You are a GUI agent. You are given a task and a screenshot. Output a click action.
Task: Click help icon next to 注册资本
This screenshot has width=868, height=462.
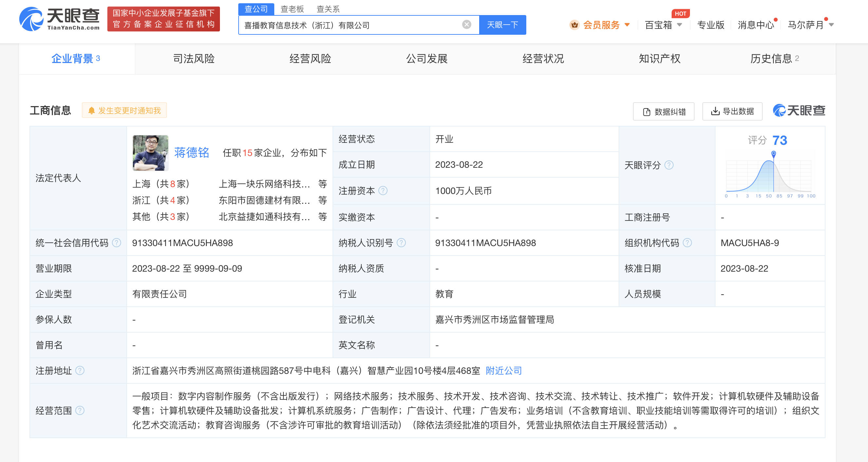(x=383, y=191)
